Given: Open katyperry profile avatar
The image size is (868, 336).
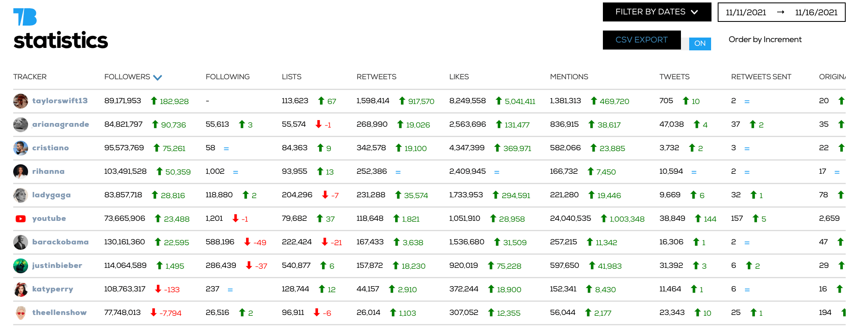Looking at the screenshot, I should (21, 289).
